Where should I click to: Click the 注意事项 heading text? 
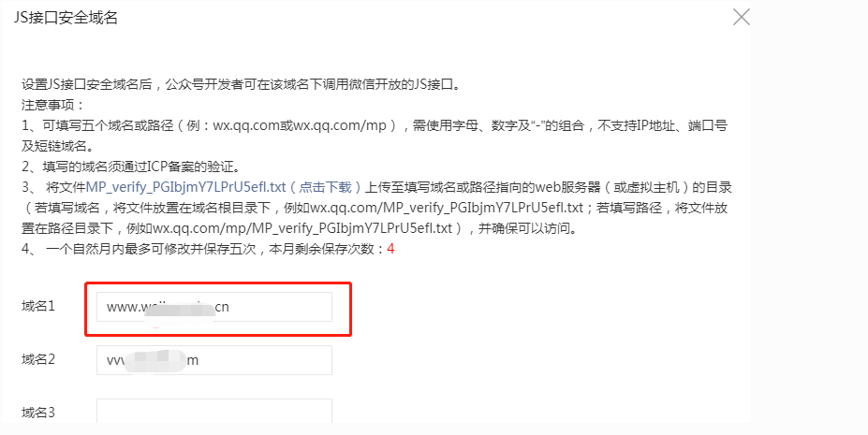(52, 105)
